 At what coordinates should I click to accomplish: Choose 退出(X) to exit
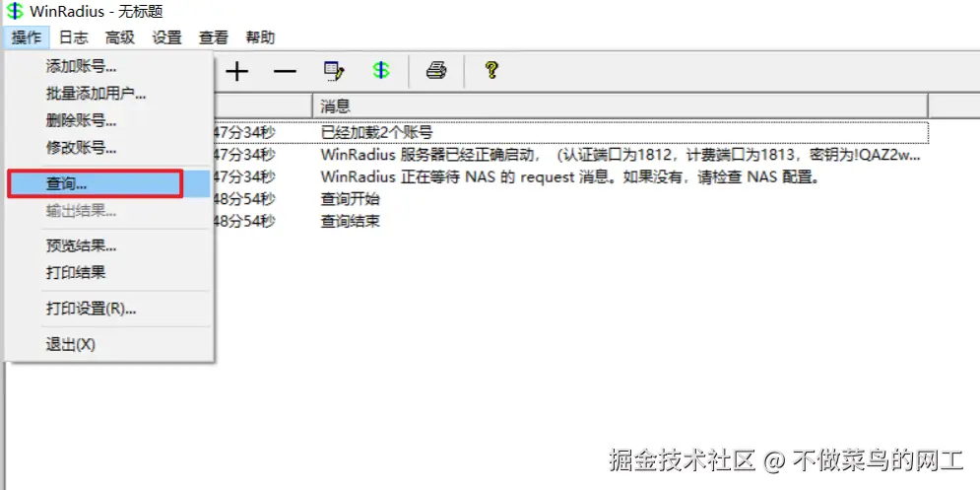[109, 345]
